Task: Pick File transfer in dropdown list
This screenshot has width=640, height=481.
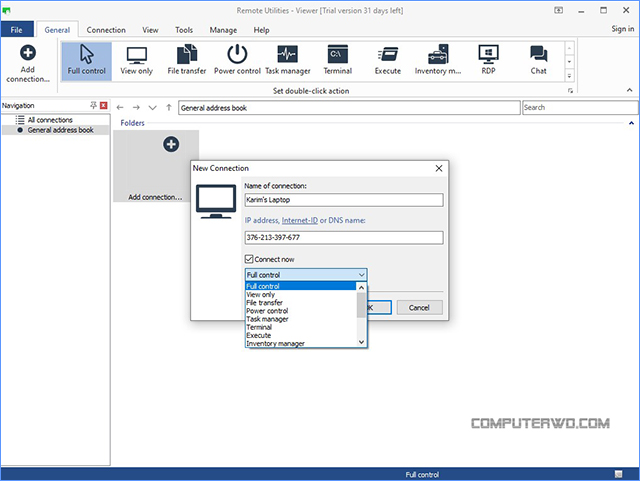Action: (x=301, y=303)
